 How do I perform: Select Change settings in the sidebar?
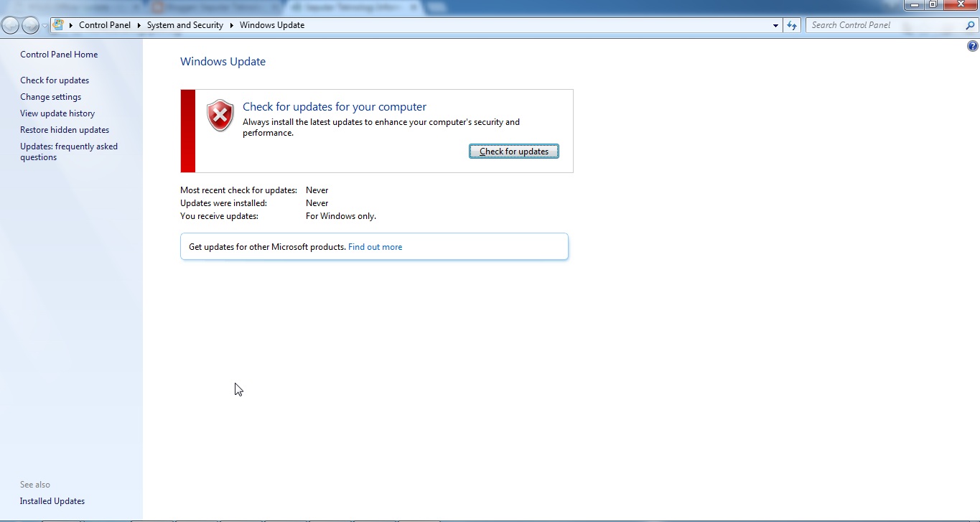tap(50, 96)
